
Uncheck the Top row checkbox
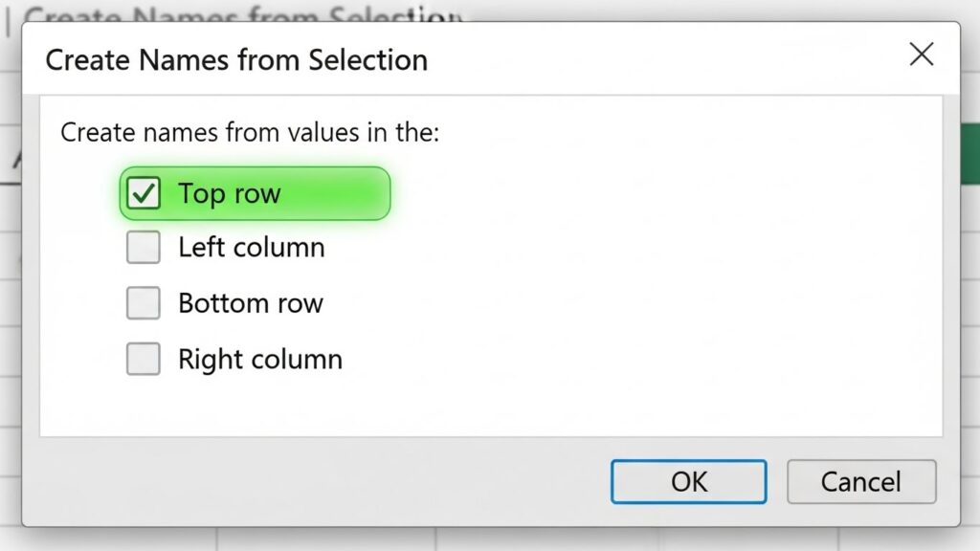pyautogui.click(x=144, y=194)
